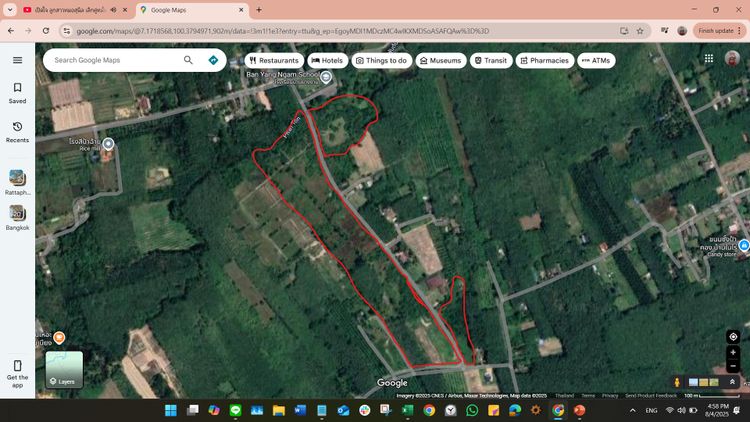Select the Pharmacies category chip
The image size is (750, 422).
(545, 60)
